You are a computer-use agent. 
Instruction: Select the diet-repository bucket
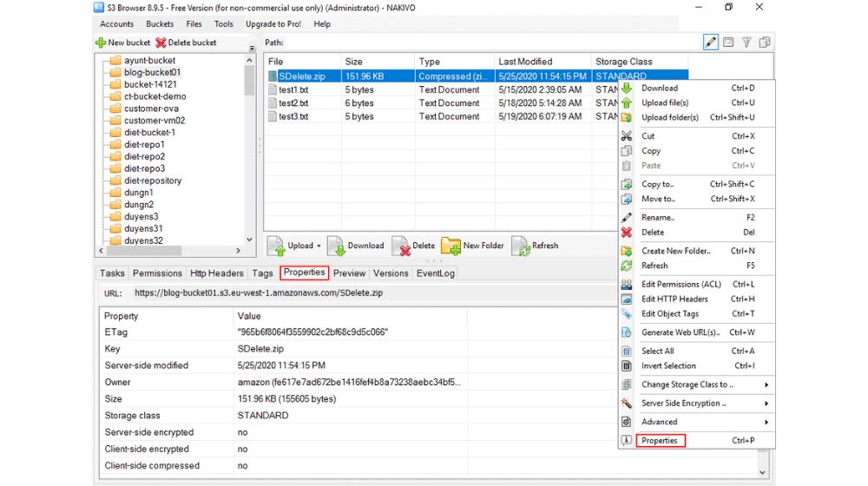tap(153, 181)
